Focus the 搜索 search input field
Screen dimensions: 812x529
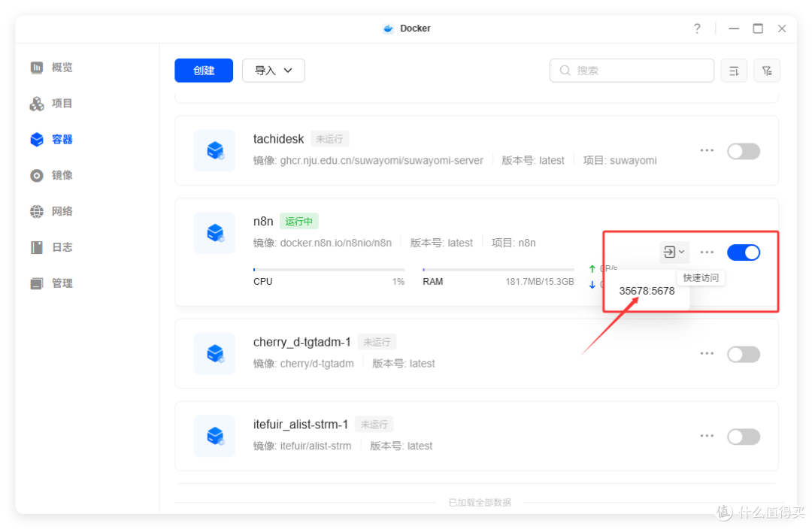(x=632, y=71)
